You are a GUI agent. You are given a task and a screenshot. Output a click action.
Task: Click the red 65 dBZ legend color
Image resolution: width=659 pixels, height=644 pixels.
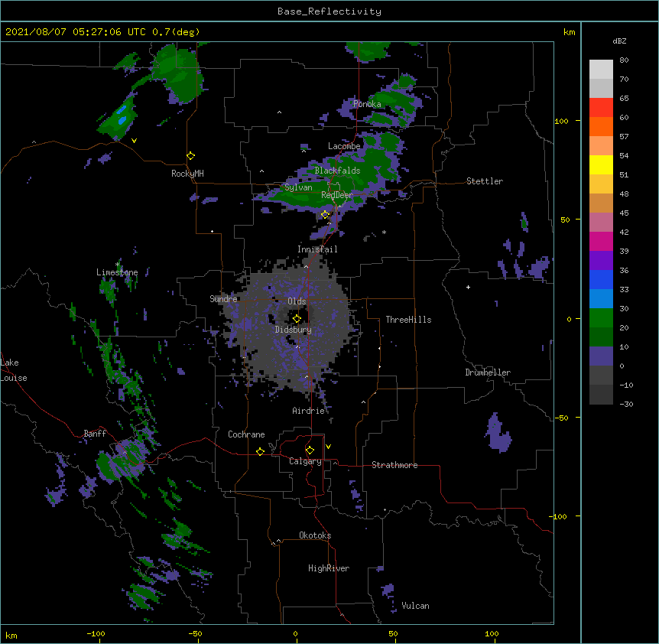[601, 108]
